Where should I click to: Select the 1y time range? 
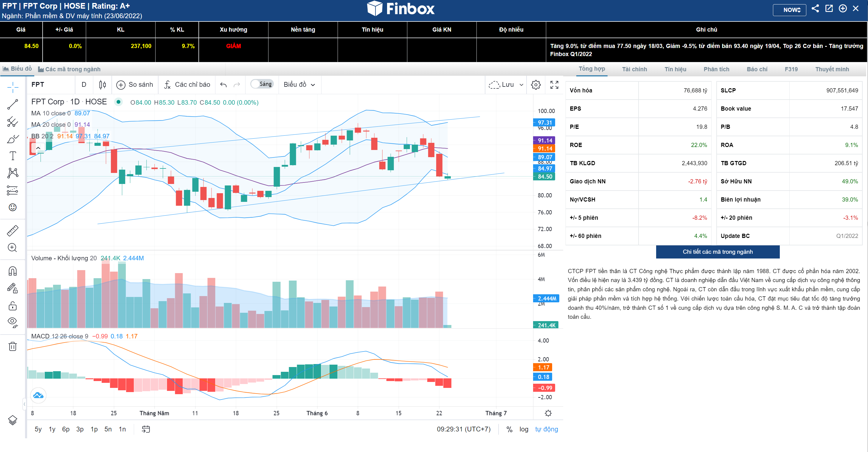tap(52, 429)
